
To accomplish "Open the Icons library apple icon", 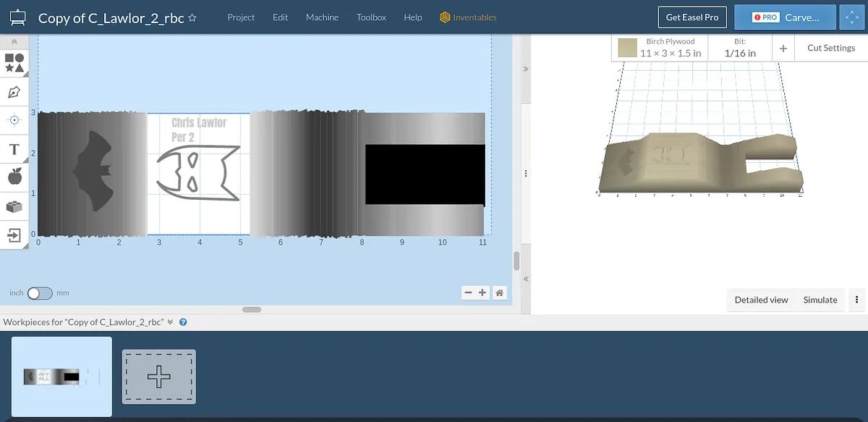I will coord(14,177).
